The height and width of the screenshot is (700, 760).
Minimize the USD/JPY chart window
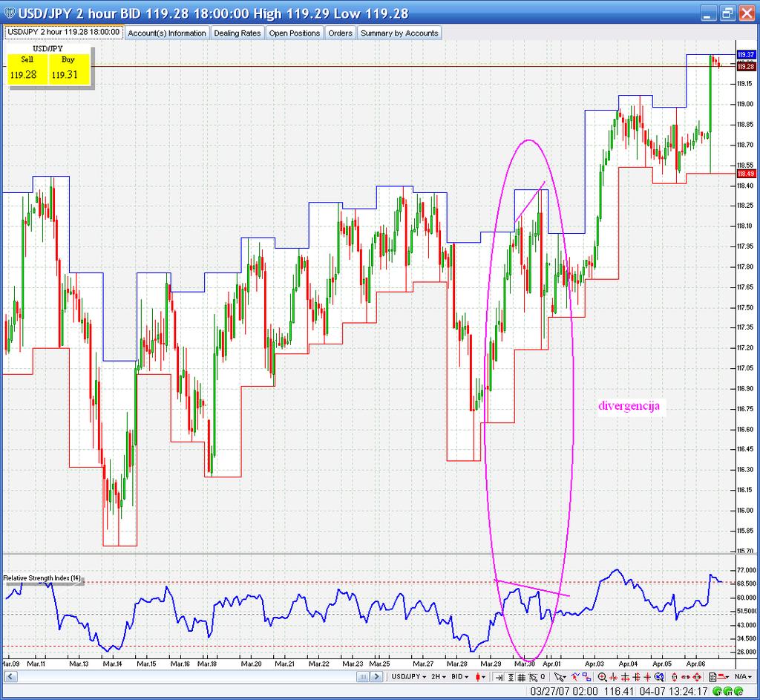pyautogui.click(x=709, y=13)
